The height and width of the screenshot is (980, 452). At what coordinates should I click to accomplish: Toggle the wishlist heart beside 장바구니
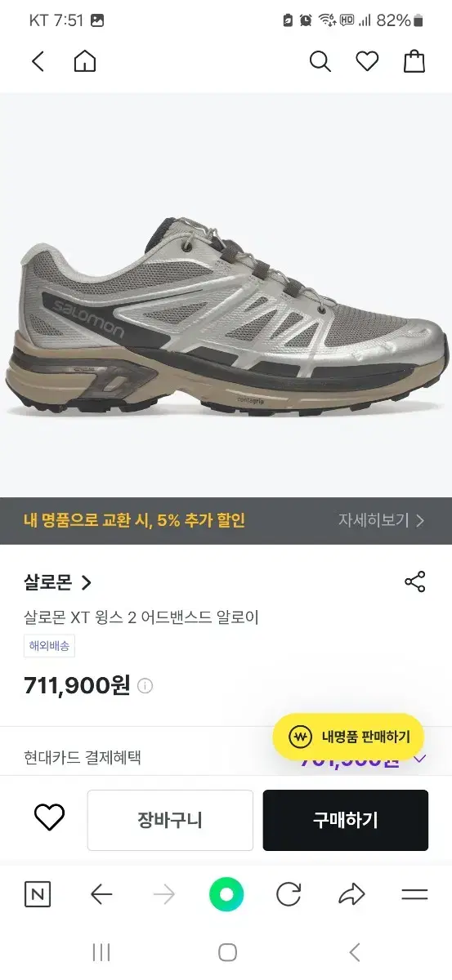[x=49, y=818]
